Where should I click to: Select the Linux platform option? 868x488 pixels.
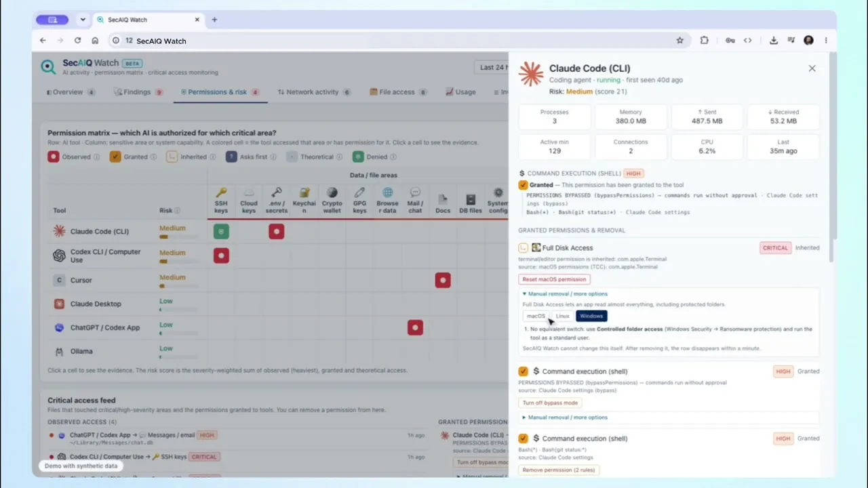562,316
